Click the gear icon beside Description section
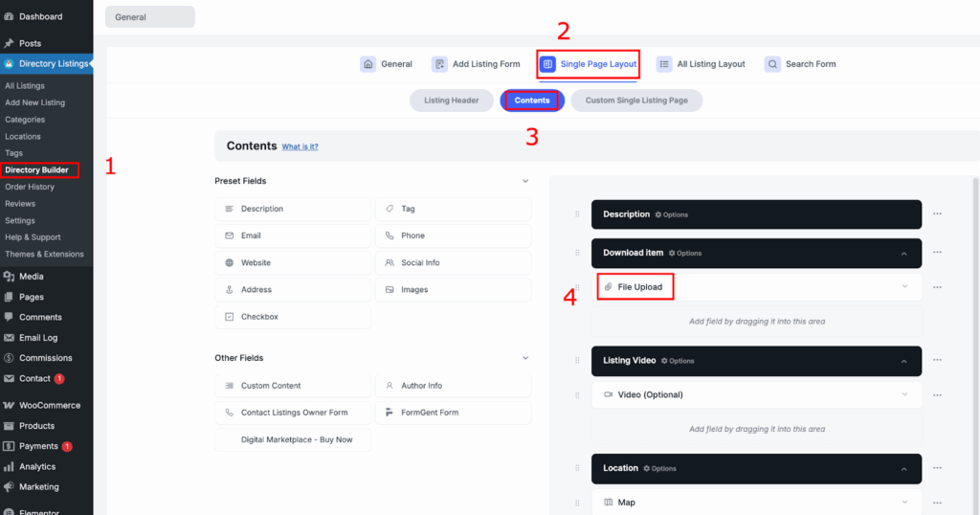The height and width of the screenshot is (515, 980). coord(658,214)
